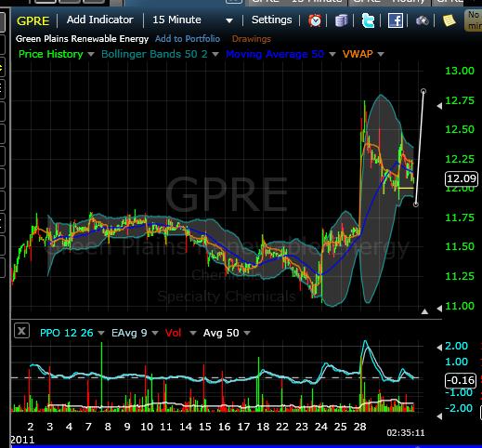Expand the EAvg 9 dropdown
Image resolution: width=482 pixels, height=448 pixels.
155,333
